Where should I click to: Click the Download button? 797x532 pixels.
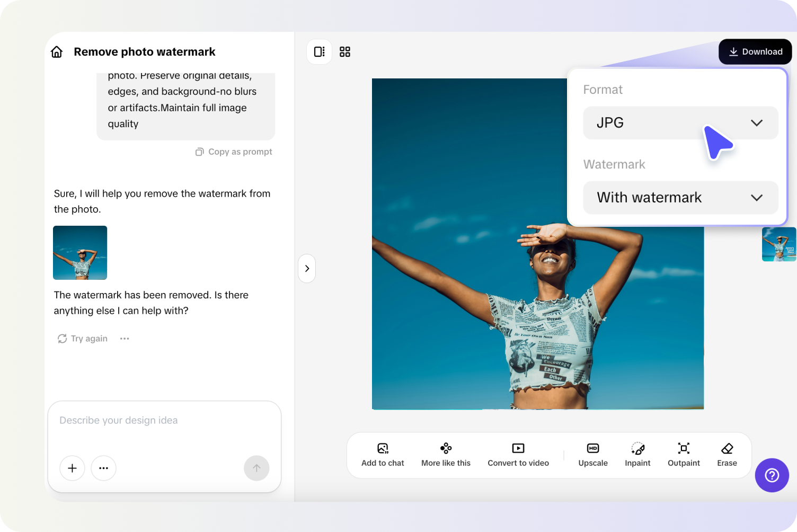click(755, 52)
